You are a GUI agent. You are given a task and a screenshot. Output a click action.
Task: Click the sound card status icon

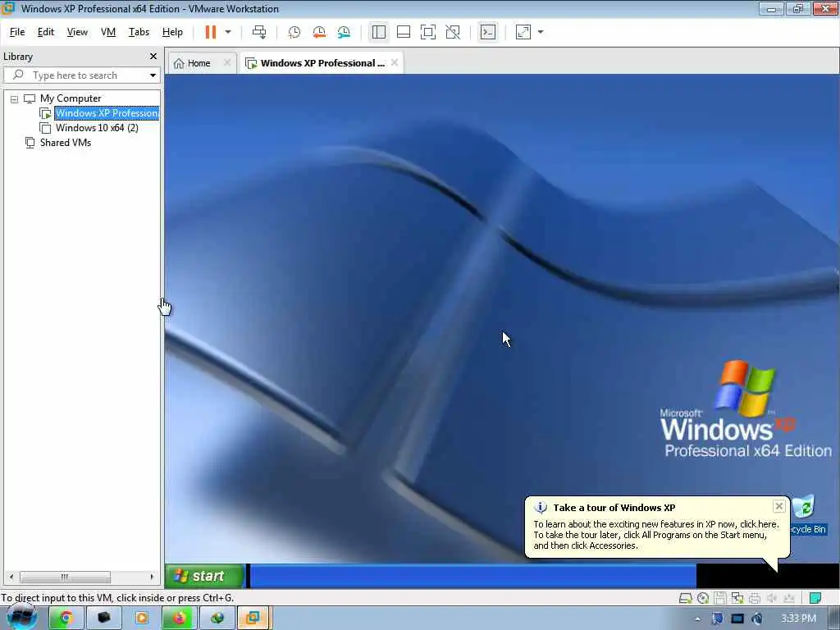[x=771, y=598]
